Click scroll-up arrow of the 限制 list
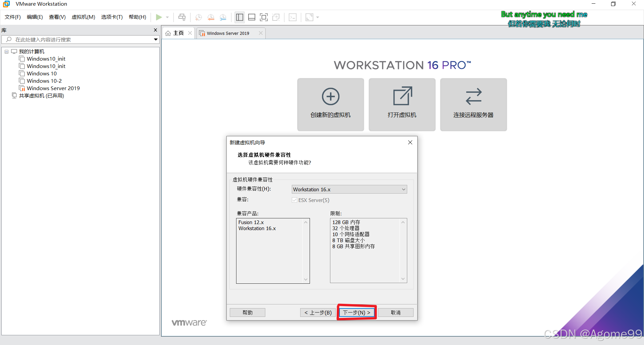The width and height of the screenshot is (644, 345). click(x=403, y=222)
